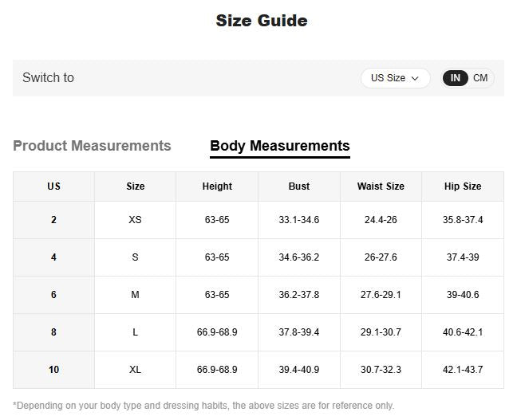Image resolution: width=521 pixels, height=420 pixels.
Task: Click US size 6 row header
Action: (x=53, y=295)
